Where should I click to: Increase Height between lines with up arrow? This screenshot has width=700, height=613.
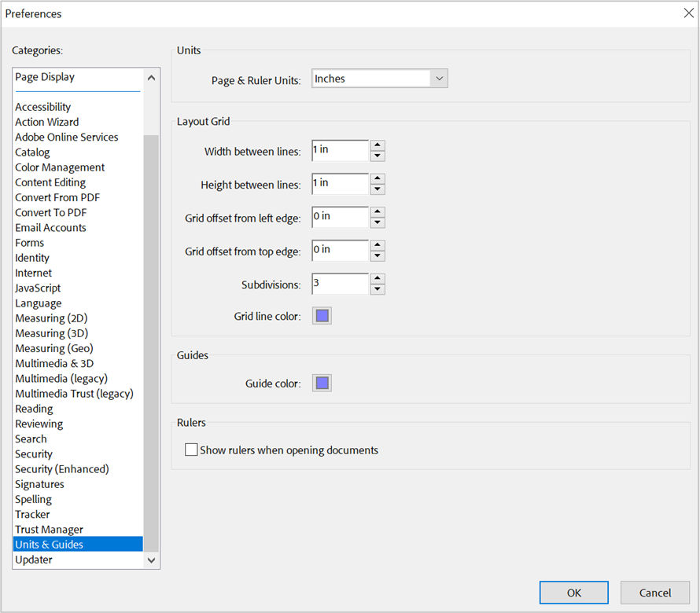(x=378, y=178)
